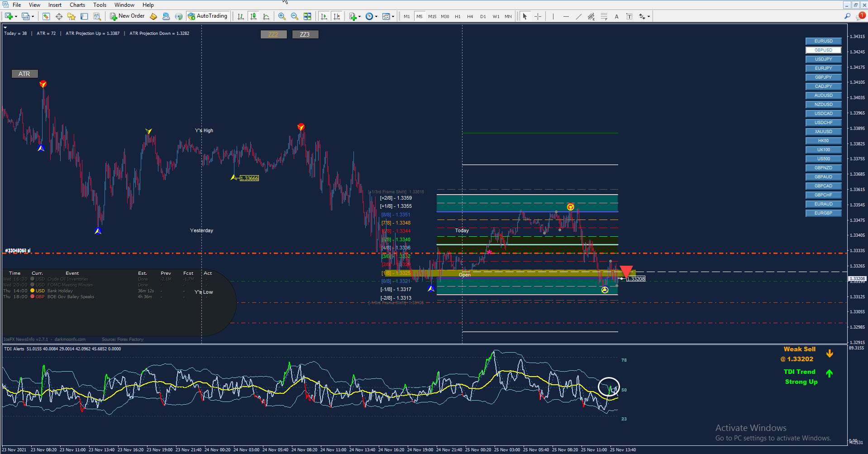Open the Insert menu
This screenshot has height=454, width=868.
[55, 5]
